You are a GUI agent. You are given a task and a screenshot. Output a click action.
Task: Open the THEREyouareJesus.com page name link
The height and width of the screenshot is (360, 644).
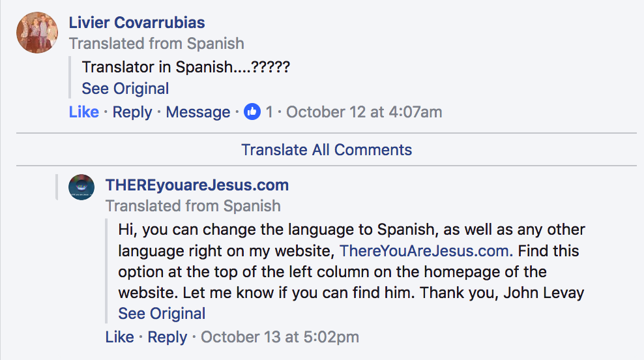tap(197, 185)
